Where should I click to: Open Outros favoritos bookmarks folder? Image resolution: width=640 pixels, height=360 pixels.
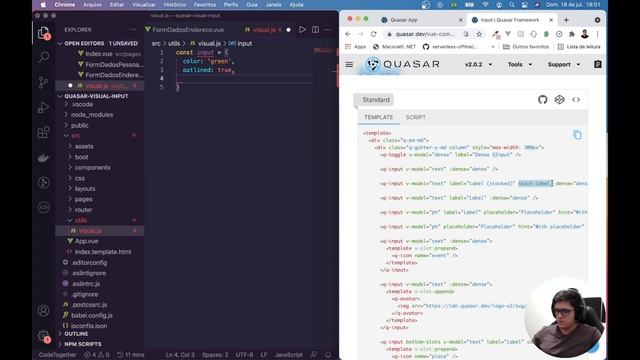[526, 47]
